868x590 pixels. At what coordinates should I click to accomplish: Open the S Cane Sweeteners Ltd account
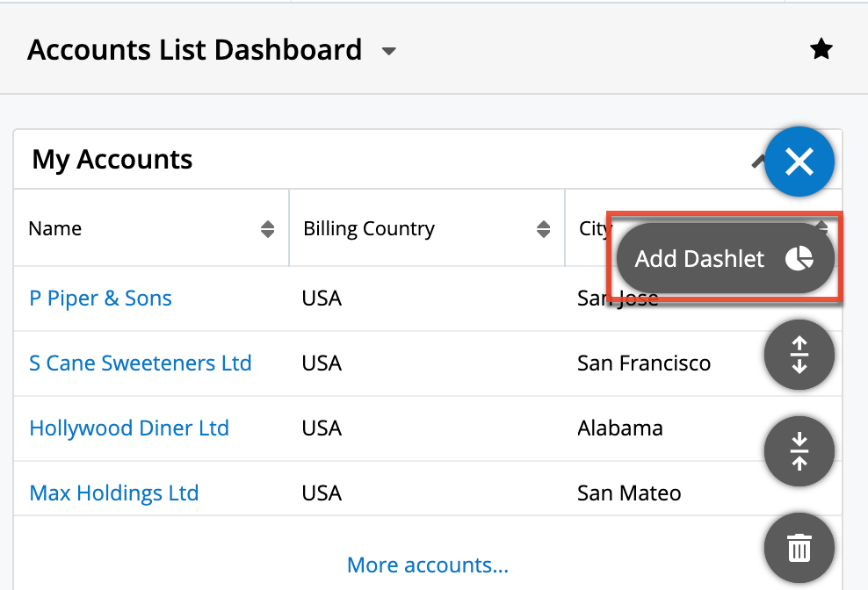click(x=140, y=363)
